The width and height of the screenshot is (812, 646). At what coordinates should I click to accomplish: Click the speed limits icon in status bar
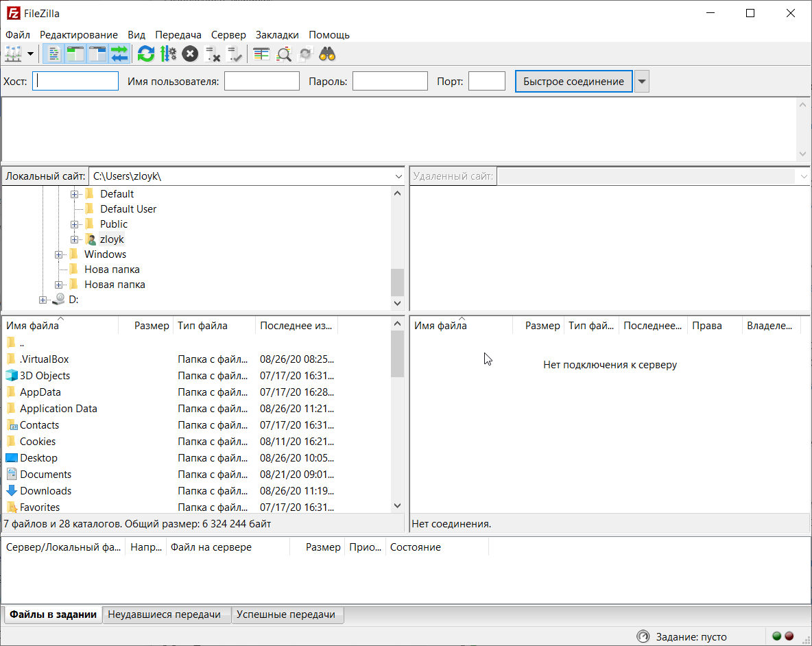coord(643,636)
